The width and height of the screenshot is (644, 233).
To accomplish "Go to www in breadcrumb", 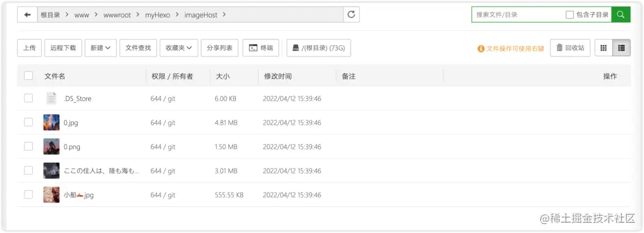I will coord(82,15).
